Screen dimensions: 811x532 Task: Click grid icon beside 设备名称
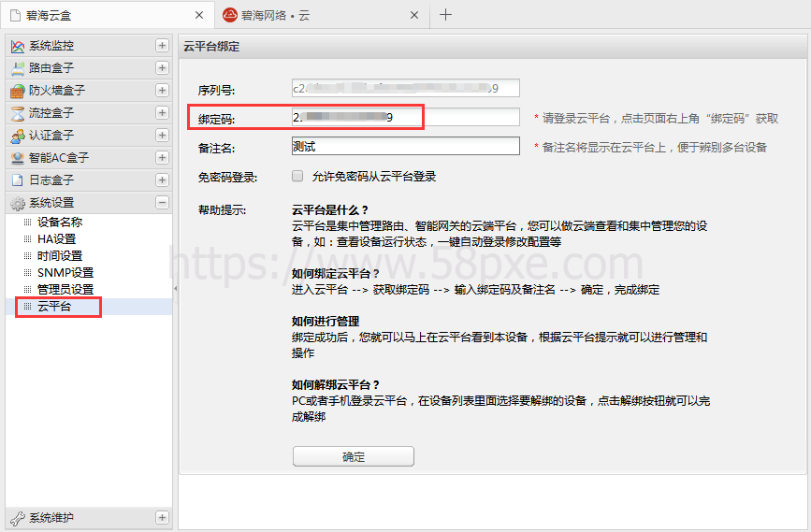click(27, 223)
